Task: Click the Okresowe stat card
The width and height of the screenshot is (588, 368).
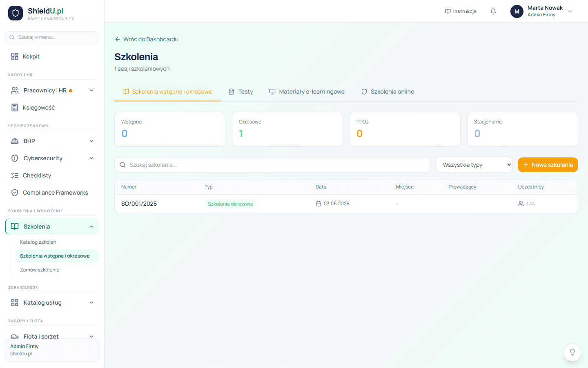Action: [x=287, y=129]
